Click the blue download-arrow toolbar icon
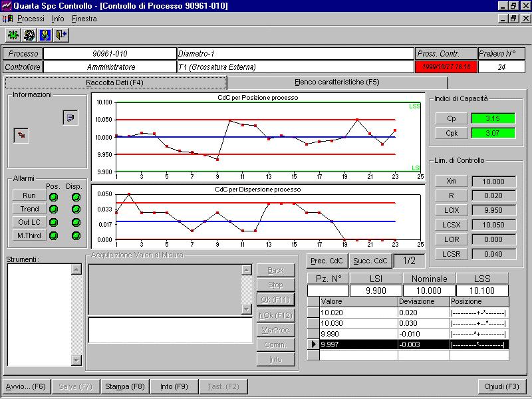532x399 pixels. [x=45, y=35]
